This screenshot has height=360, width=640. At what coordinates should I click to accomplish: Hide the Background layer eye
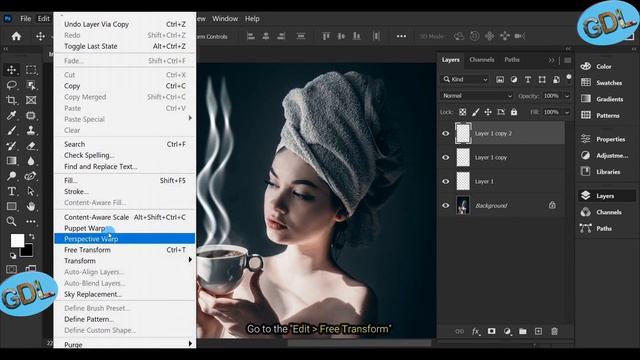[x=446, y=206]
